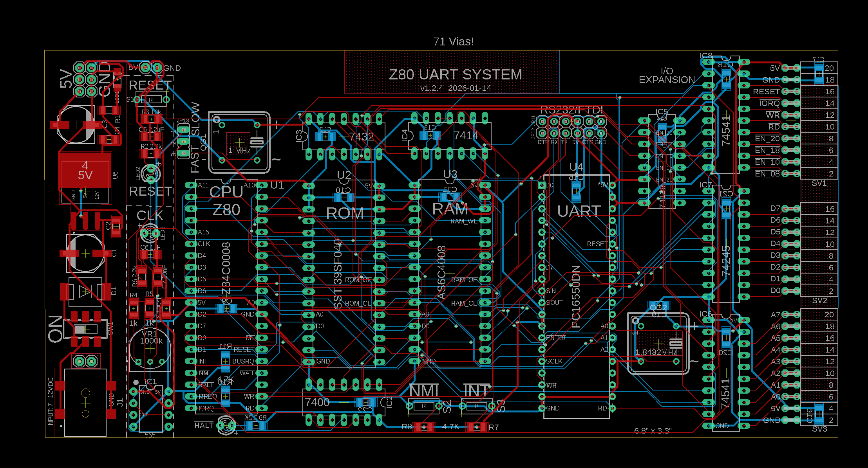Select the HALT LED footprint
Screen dimensions: 868x468
point(226,425)
